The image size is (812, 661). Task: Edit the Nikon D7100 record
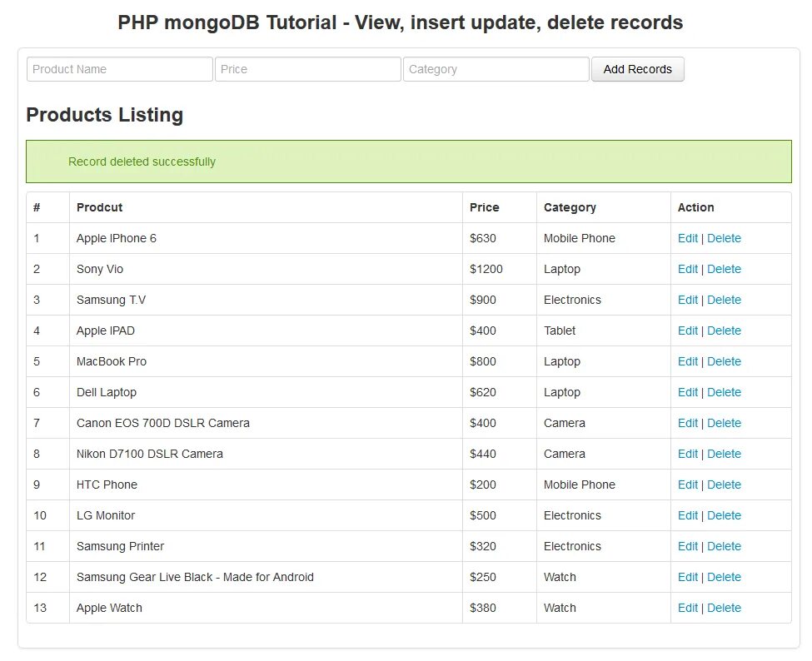[688, 454]
